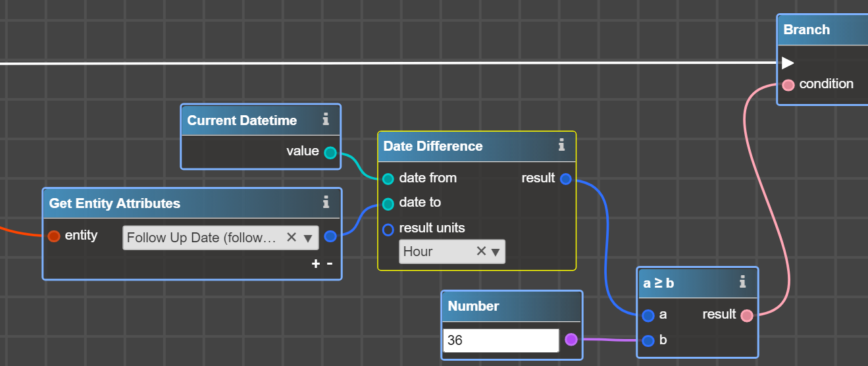Click the Number node purple output port

tap(571, 340)
